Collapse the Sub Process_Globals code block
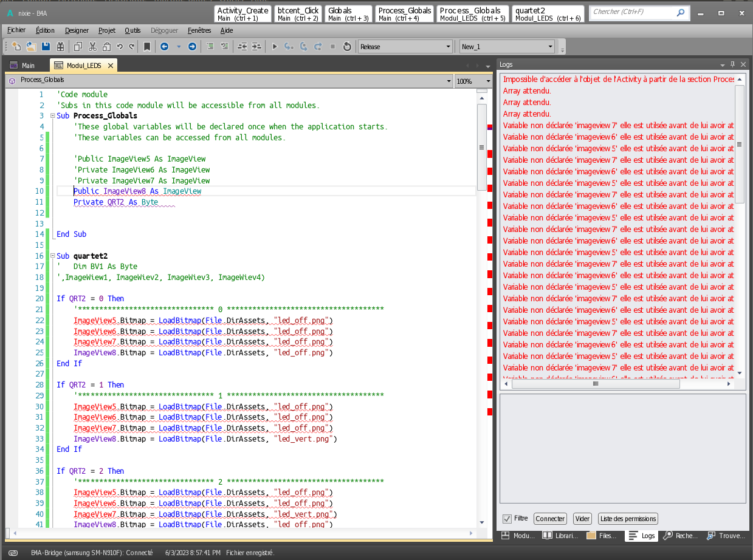Image resolution: width=753 pixels, height=560 pixels. coord(52,116)
